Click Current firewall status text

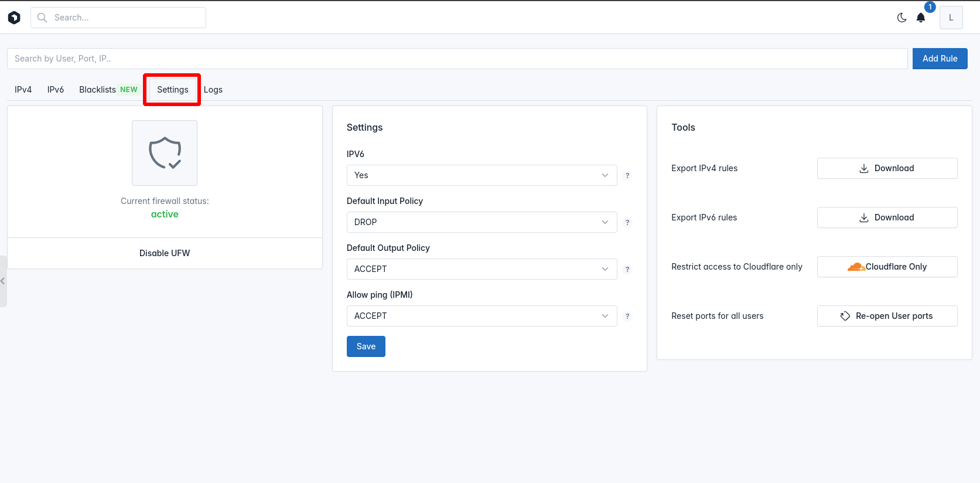click(x=165, y=201)
